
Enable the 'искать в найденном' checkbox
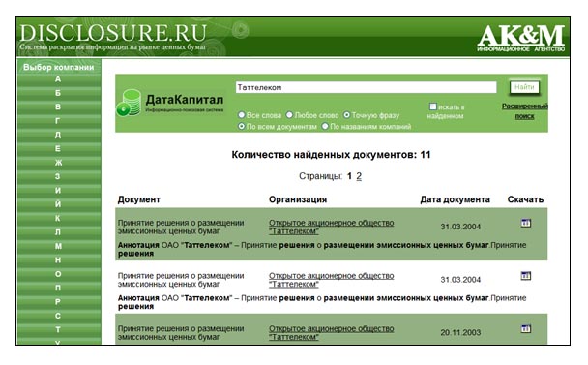432,106
